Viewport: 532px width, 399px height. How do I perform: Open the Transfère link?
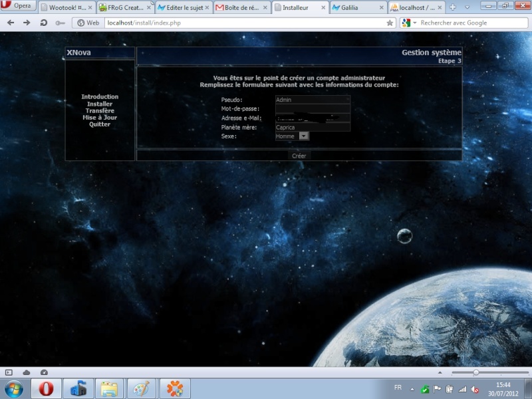tap(100, 110)
